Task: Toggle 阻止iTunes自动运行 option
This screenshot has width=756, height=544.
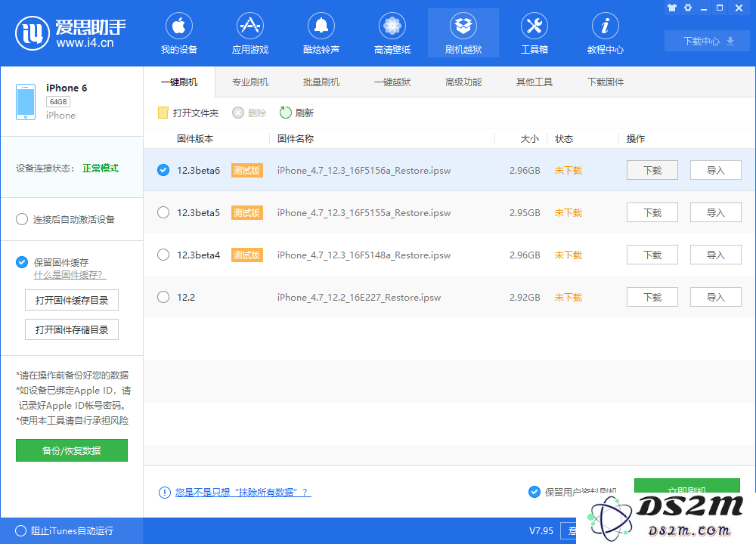Action: tap(20, 531)
